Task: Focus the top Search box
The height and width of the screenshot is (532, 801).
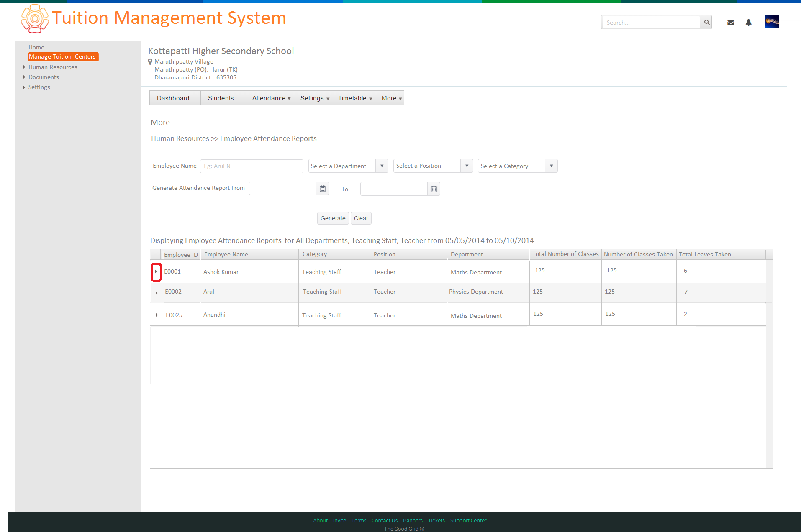Action: (x=651, y=22)
